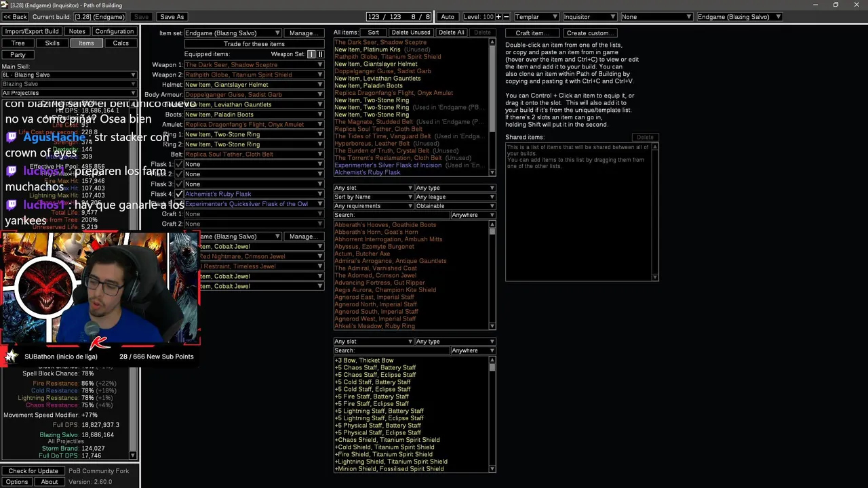Open the Any league filter dropdown
The height and width of the screenshot is (488, 868).
point(455,197)
